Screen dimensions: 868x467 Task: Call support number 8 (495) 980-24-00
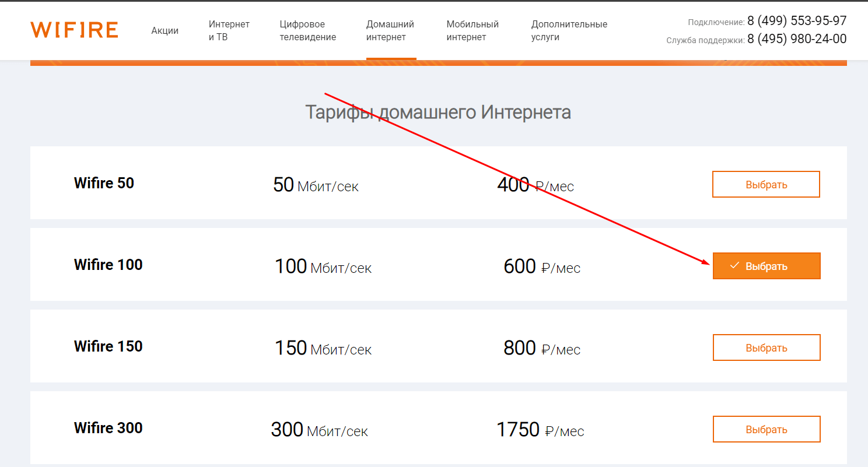(797, 39)
